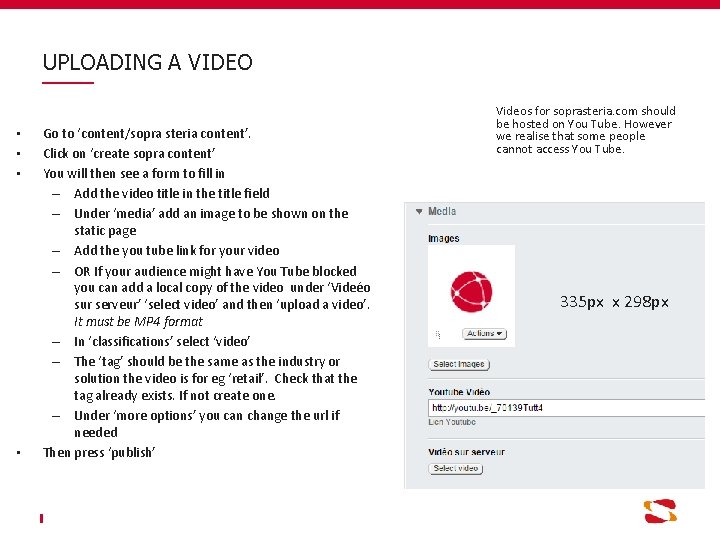Grab the drag handle beside Actions
Viewport: 720px width, 540px height.
pos(438,335)
